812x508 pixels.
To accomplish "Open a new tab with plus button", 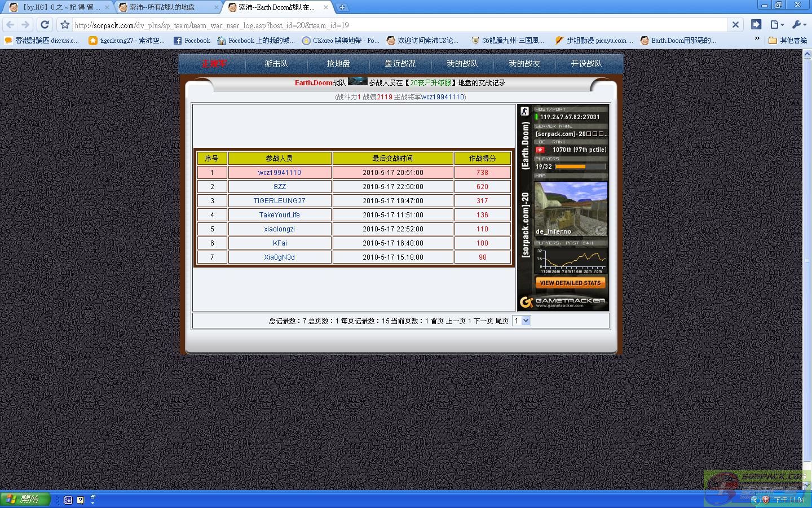I will click(342, 7).
